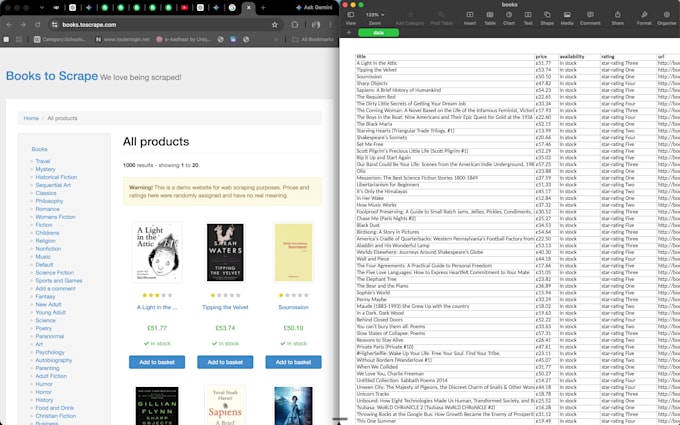Image resolution: width=680 pixels, height=425 pixels.
Task: Click 'A Light in the Attic' cover
Action: click(157, 252)
